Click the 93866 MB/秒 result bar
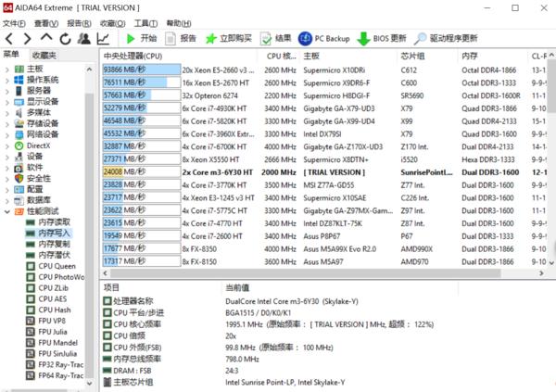The height and width of the screenshot is (392, 556). [x=142, y=70]
